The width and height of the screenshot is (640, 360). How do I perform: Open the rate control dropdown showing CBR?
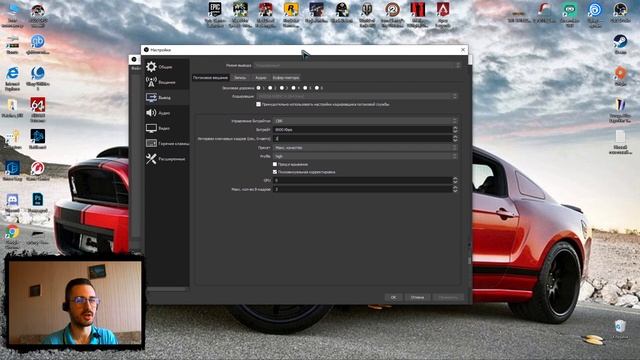pyautogui.click(x=365, y=121)
